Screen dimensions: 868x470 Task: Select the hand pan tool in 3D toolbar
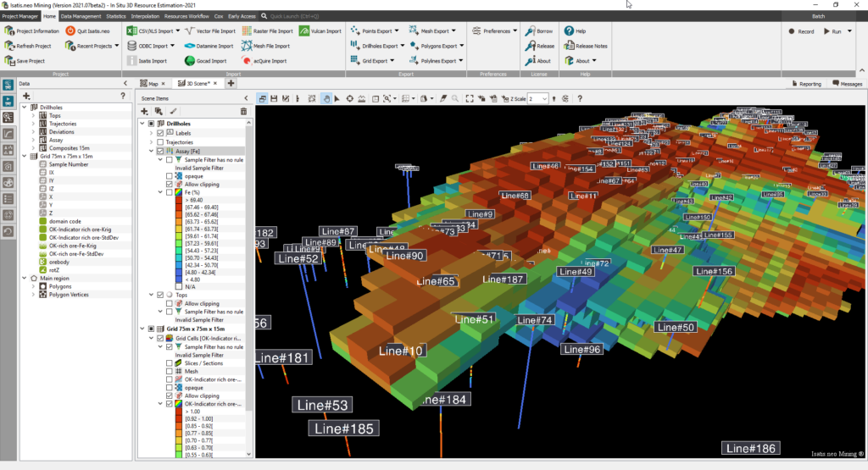tap(326, 98)
